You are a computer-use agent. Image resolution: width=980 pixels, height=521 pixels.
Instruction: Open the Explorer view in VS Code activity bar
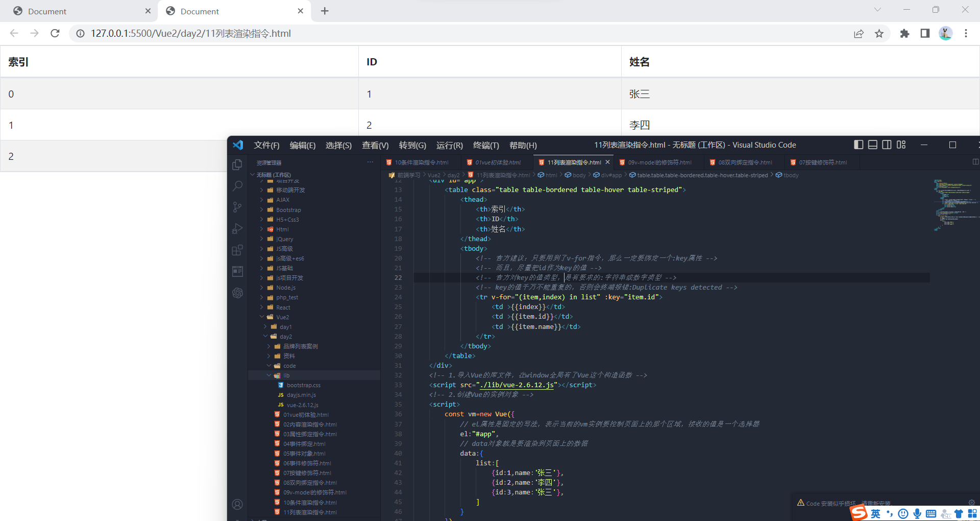[x=237, y=164]
